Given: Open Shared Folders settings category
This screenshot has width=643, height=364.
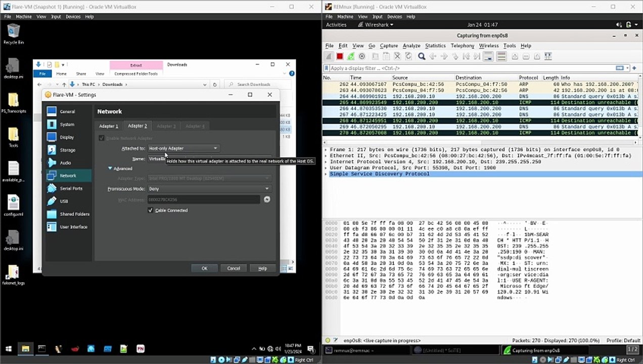Looking at the screenshot, I should coord(68,214).
